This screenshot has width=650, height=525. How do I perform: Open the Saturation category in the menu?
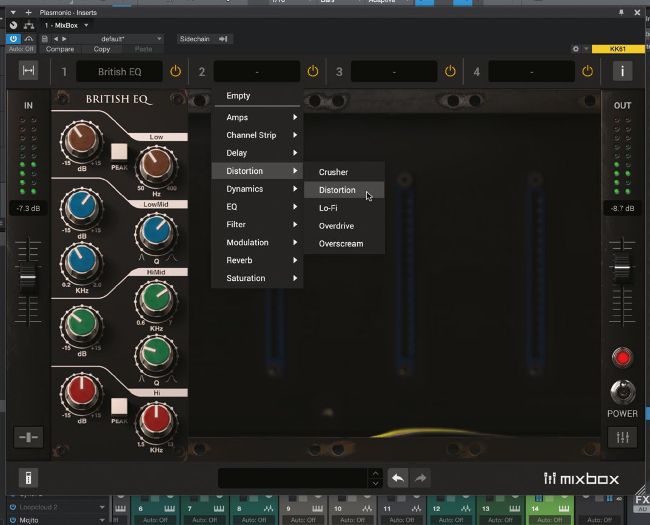pos(257,278)
